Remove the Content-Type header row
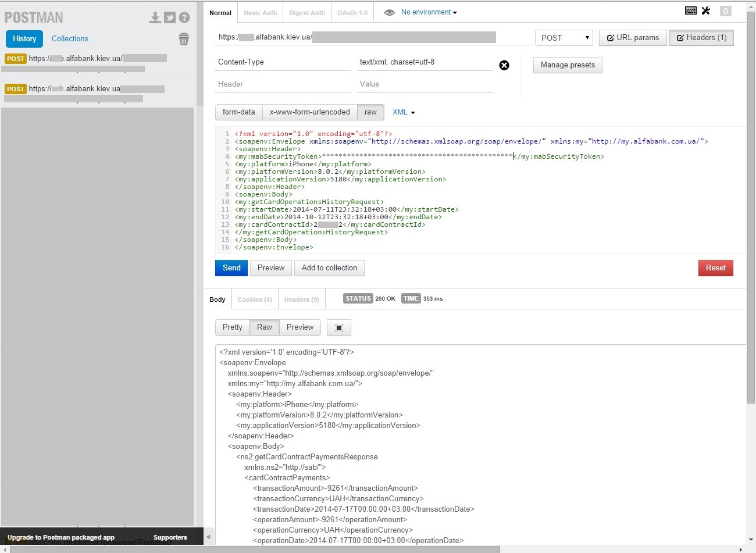This screenshot has width=756, height=553. coord(504,65)
